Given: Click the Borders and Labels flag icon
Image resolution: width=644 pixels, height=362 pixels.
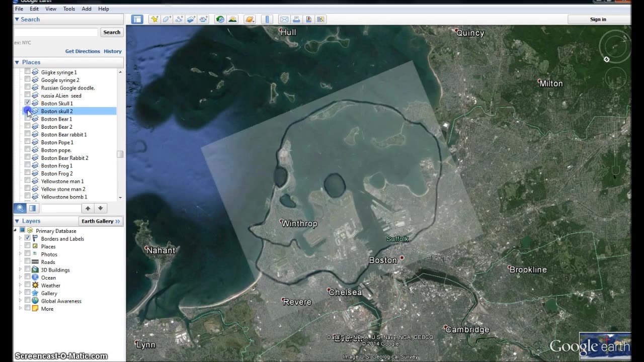Looking at the screenshot, I should click(x=35, y=238).
